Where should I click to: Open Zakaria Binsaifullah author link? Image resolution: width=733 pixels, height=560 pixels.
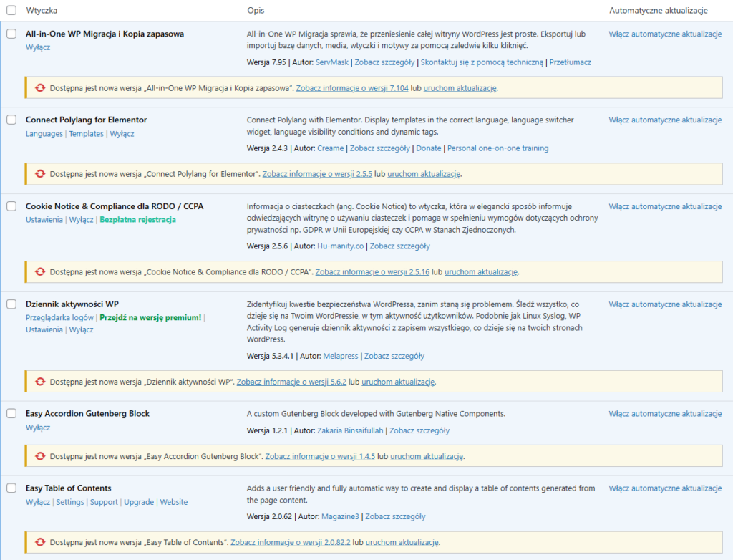pos(350,430)
